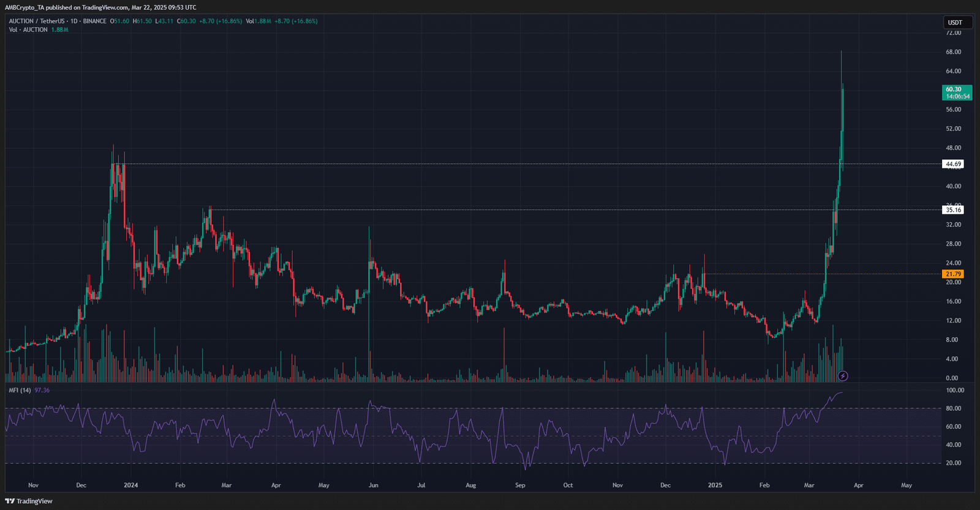The image size is (980, 510).
Task: Click the 2025 label on time axis
Action: [x=715, y=485]
